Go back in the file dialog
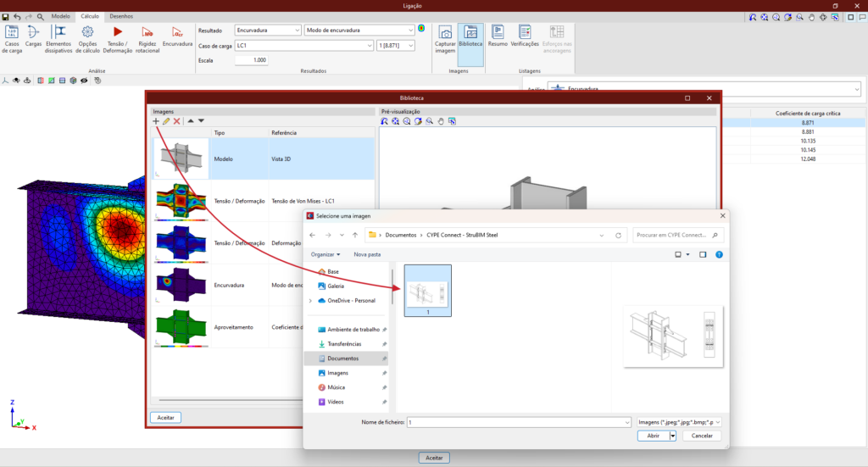The image size is (868, 467). pos(312,235)
